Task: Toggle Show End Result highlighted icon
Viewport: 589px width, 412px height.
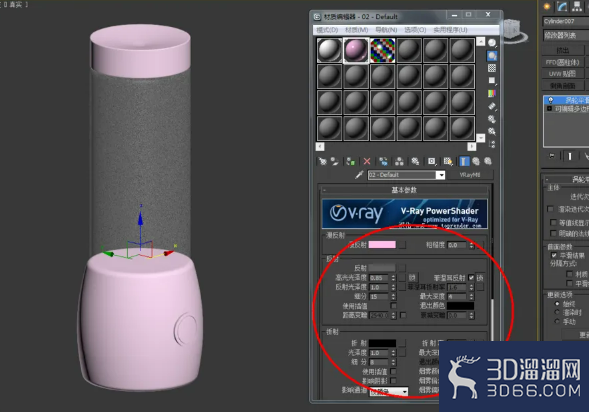Action: point(464,161)
